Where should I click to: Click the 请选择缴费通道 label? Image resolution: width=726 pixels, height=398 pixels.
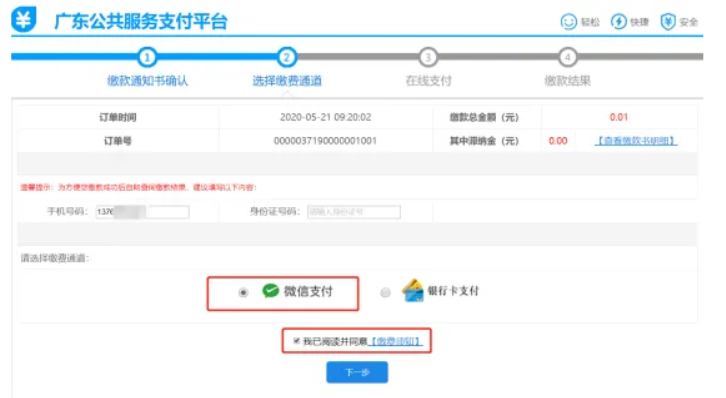[55, 258]
